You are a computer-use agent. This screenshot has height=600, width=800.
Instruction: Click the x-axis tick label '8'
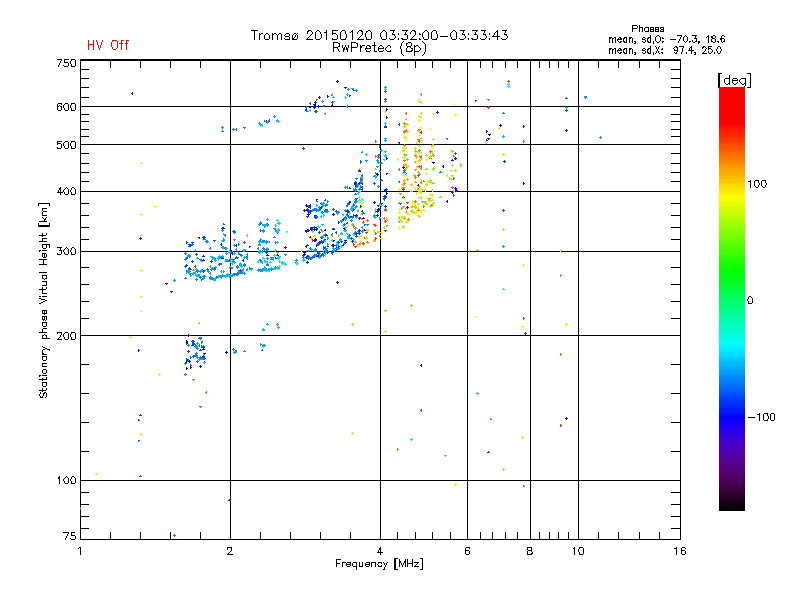(x=530, y=551)
